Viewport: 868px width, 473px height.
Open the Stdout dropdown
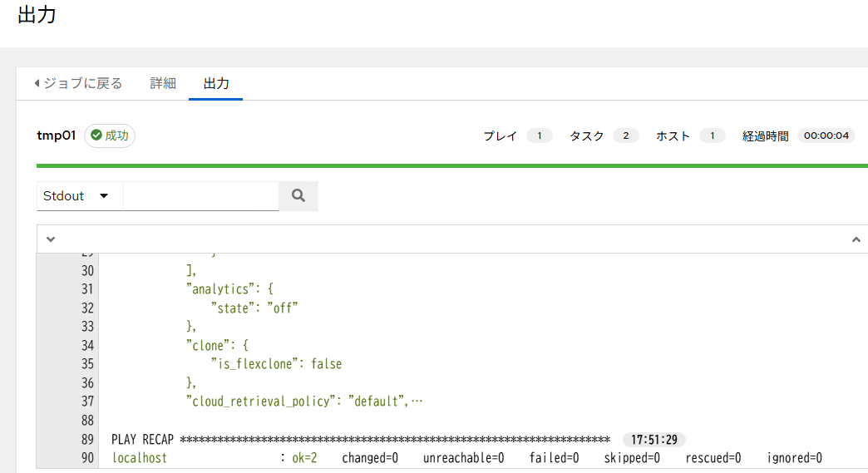[x=80, y=196]
